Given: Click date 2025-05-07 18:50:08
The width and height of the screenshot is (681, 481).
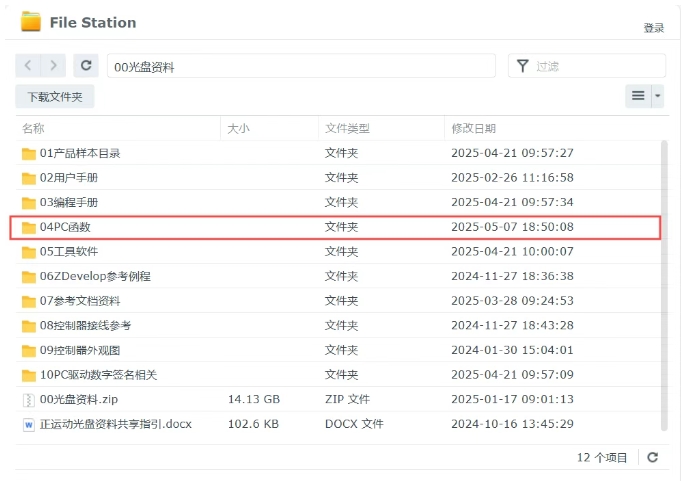Looking at the screenshot, I should click(x=512, y=227).
